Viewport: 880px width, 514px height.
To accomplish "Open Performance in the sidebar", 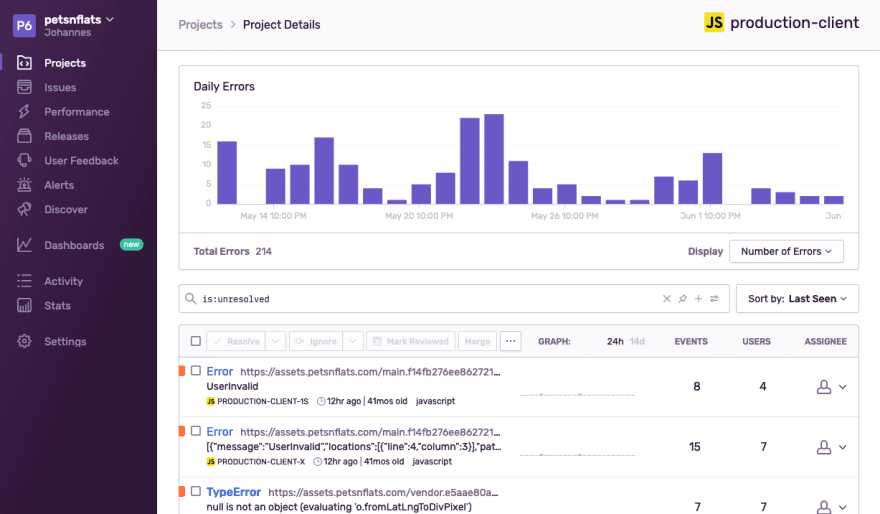I will click(77, 112).
